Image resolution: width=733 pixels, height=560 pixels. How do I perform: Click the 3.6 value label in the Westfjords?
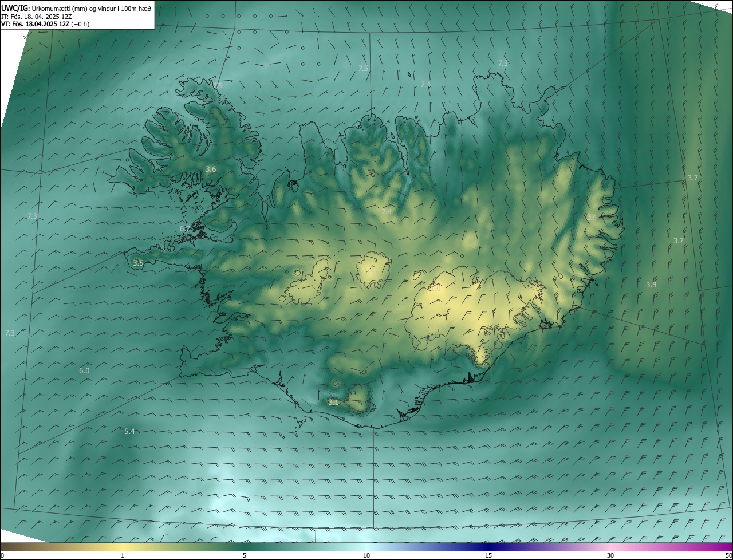coord(211,169)
